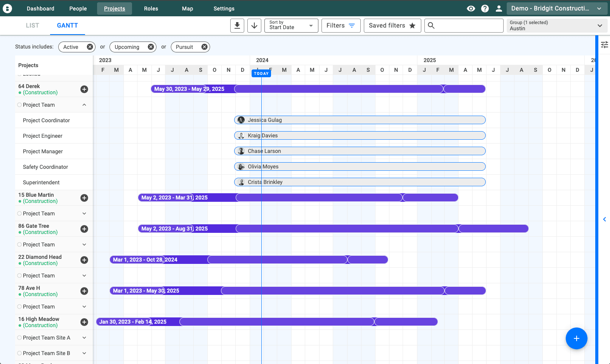610x364 pixels.
Task: Open the People page in navigation
Action: [x=78, y=9]
